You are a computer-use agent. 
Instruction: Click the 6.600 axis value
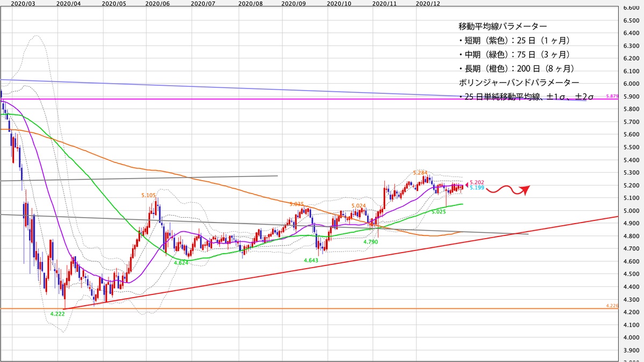pyautogui.click(x=630, y=8)
